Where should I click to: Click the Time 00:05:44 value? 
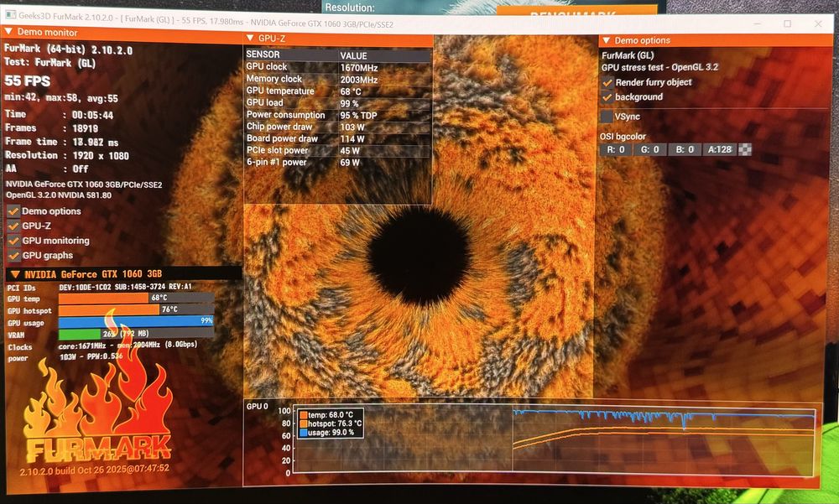92,115
